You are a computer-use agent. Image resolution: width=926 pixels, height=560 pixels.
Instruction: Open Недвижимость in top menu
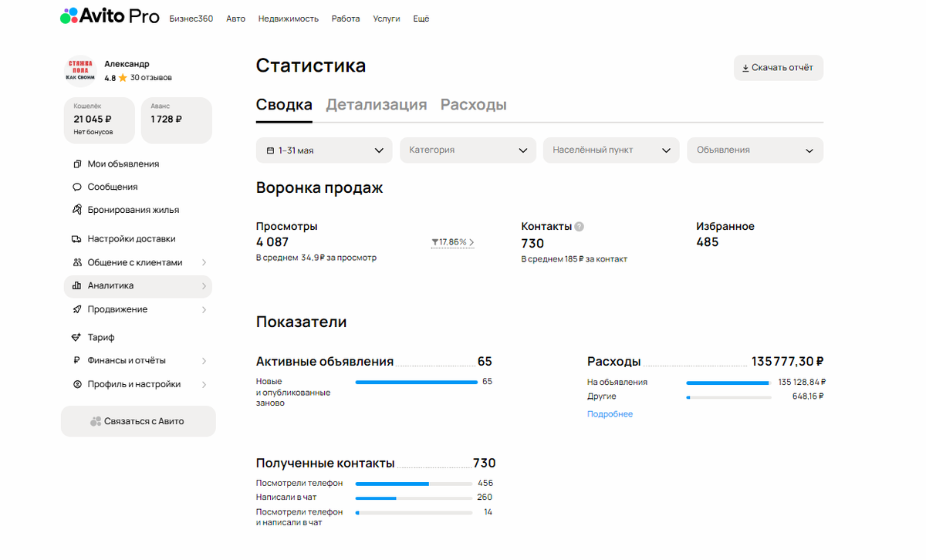[289, 19]
